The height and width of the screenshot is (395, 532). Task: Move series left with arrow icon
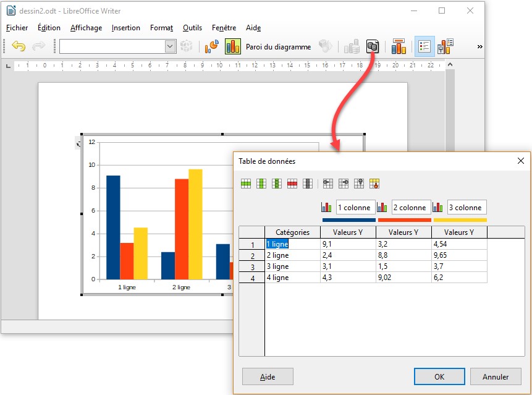click(328, 184)
